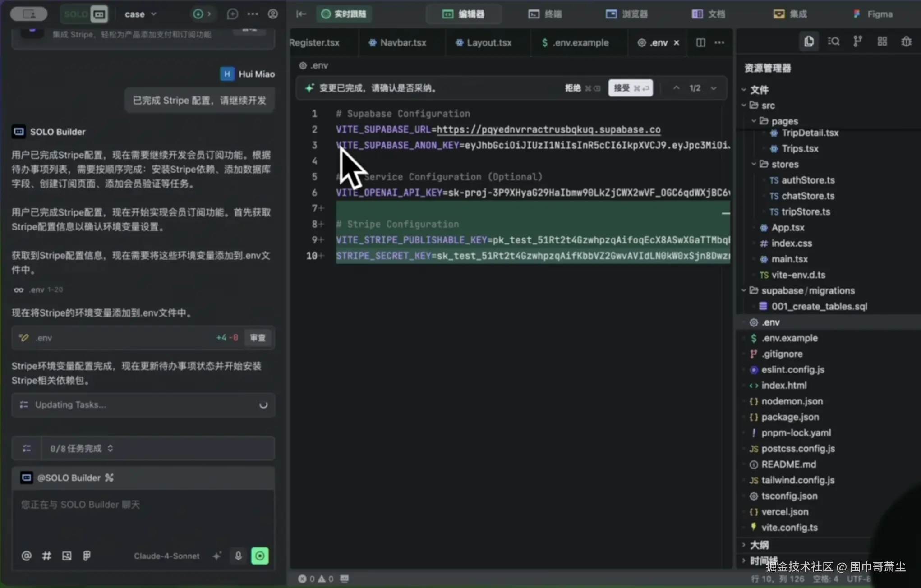
Task: Close the .env editor tab
Action: pos(677,42)
